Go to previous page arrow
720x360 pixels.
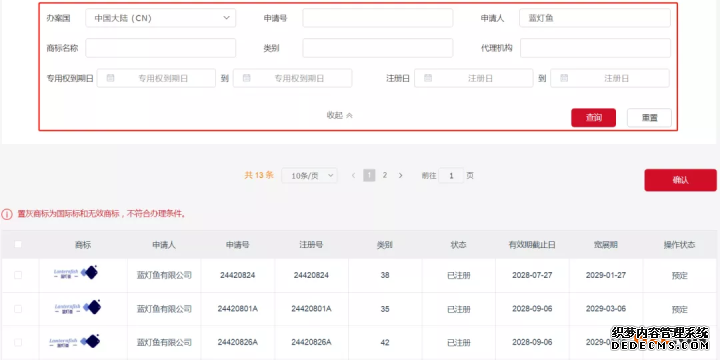pos(353,175)
